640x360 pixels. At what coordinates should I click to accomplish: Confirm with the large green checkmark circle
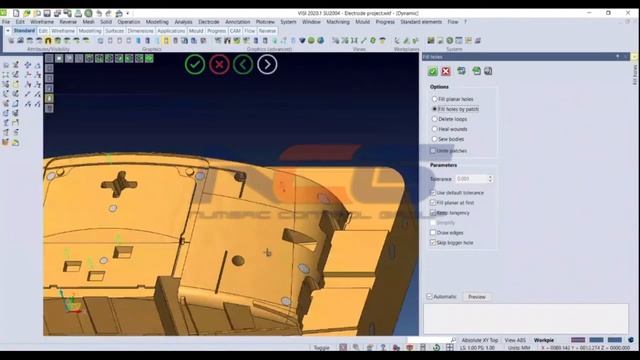[x=195, y=64]
